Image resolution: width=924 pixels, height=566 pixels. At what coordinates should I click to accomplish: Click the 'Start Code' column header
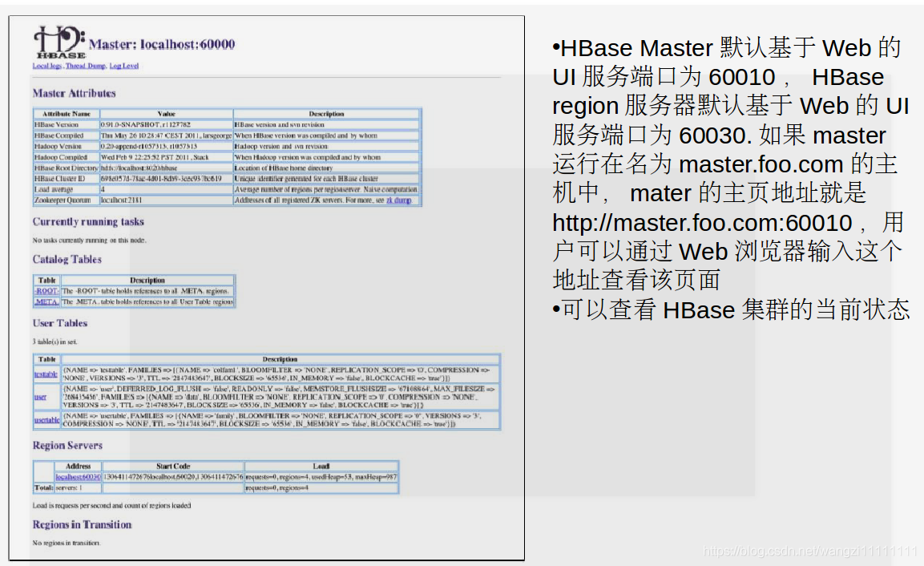173,467
